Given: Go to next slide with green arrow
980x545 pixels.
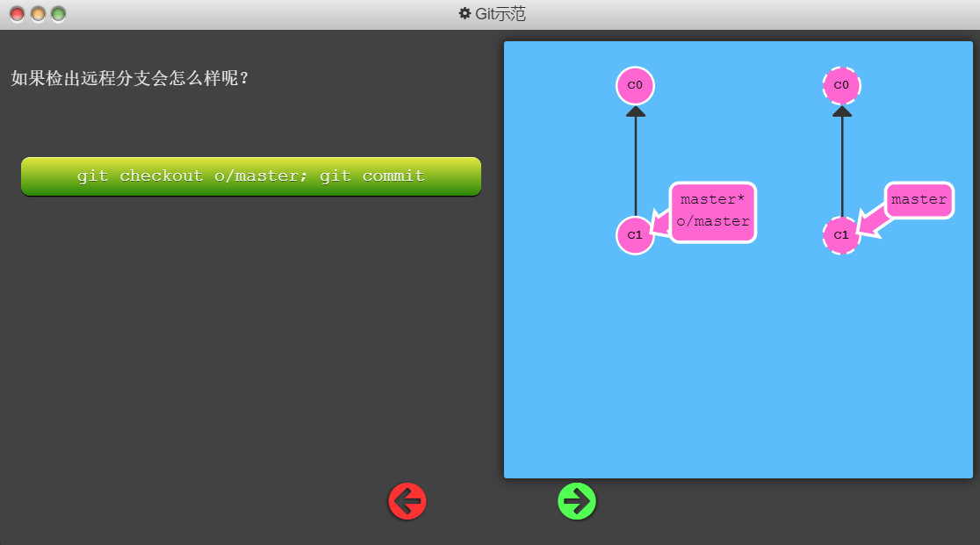Looking at the screenshot, I should click(577, 501).
